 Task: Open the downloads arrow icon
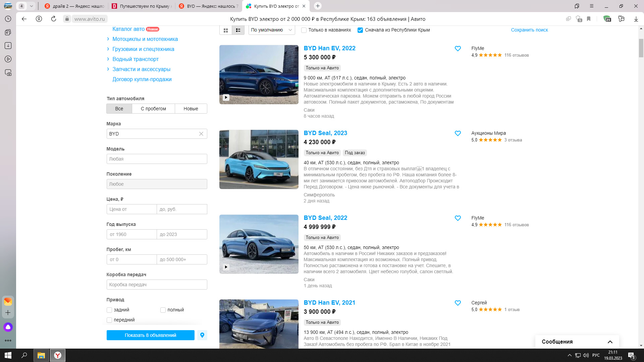point(636,19)
